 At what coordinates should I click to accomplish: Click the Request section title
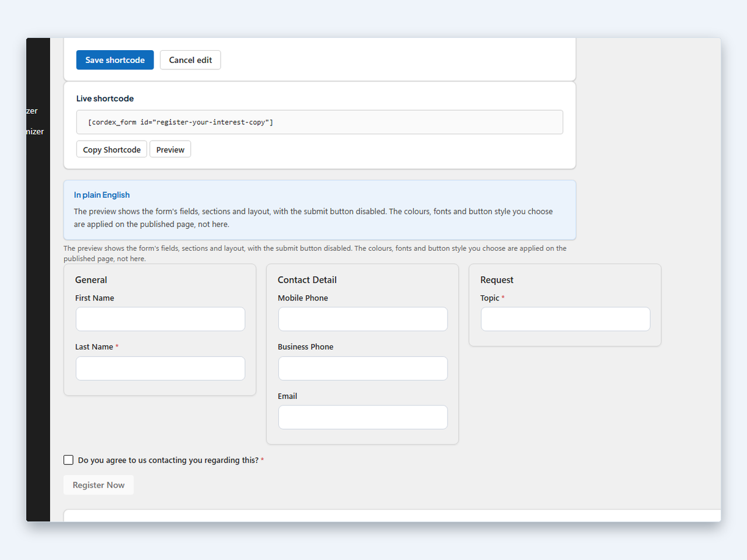pos(497,280)
